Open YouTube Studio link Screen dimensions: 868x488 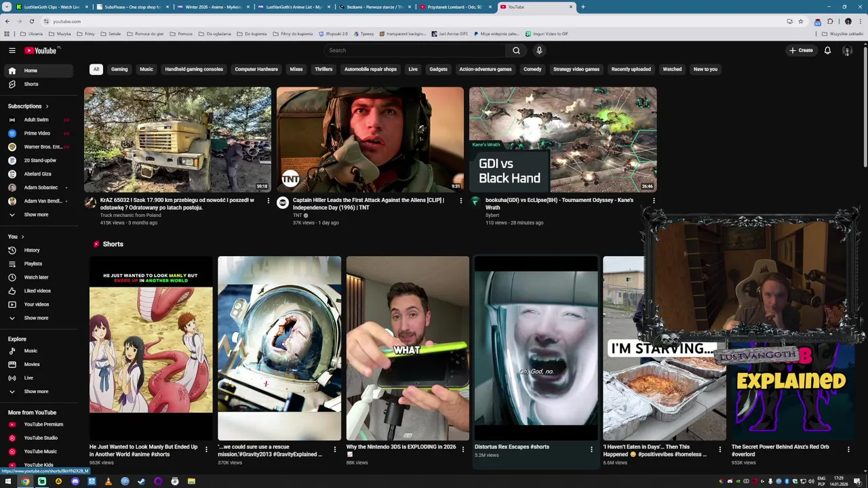coord(39,438)
